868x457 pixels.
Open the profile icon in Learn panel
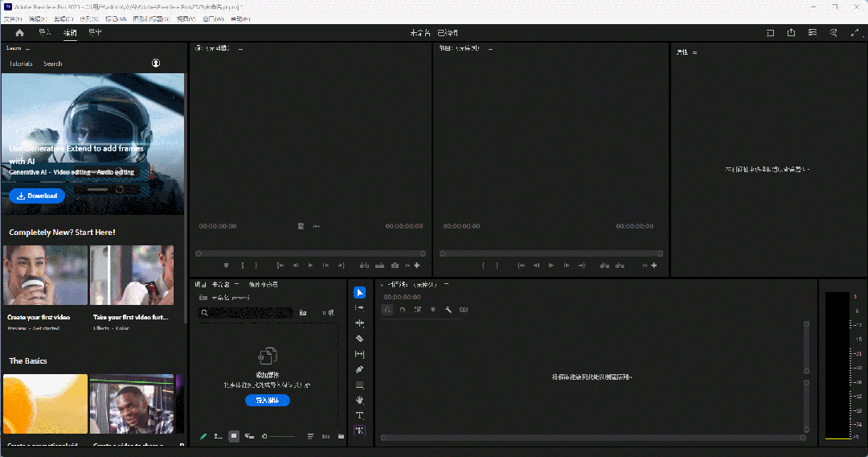(156, 63)
